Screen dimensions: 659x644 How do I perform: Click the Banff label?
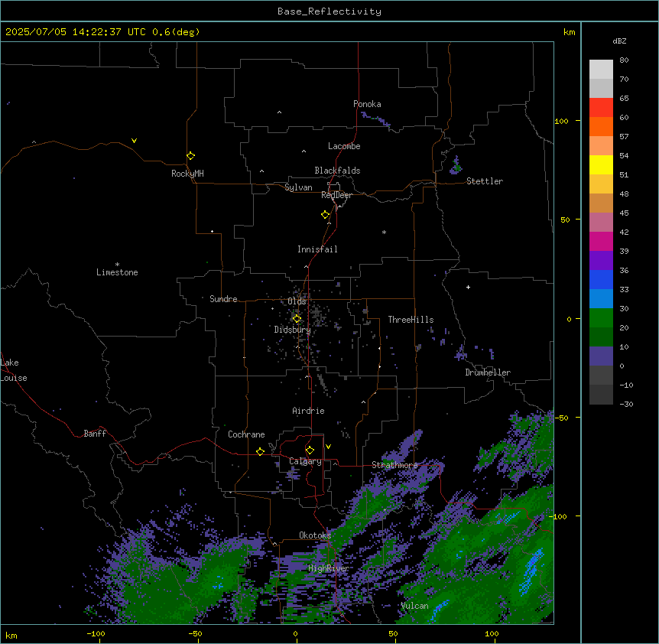[x=95, y=434]
